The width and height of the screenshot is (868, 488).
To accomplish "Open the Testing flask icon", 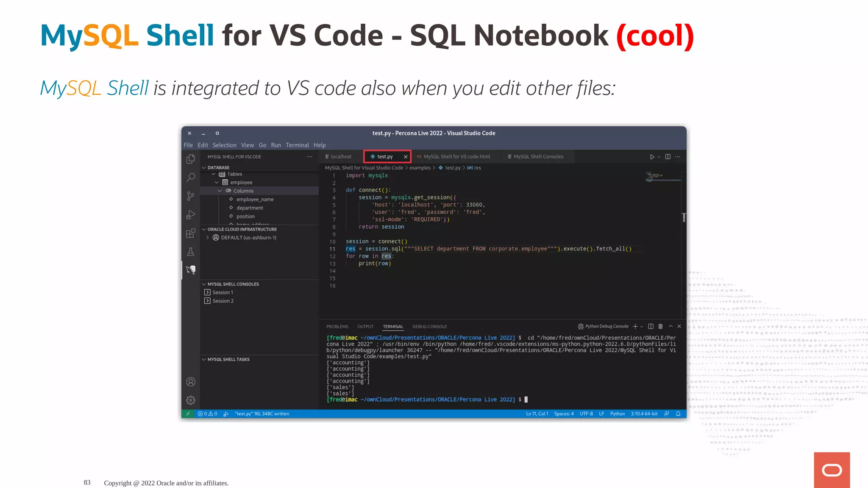I will [191, 252].
